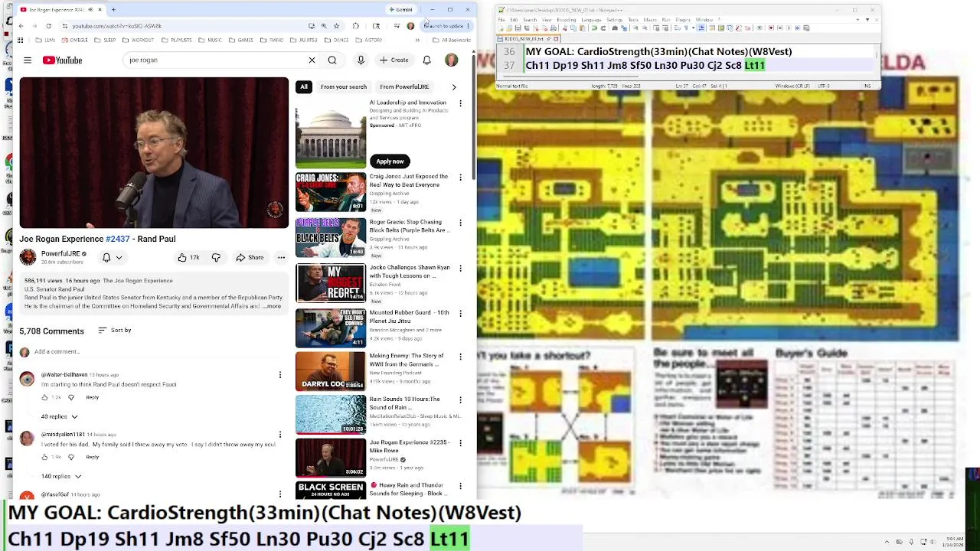Go back in Chrome browser
The image size is (980, 551).
(21, 26)
